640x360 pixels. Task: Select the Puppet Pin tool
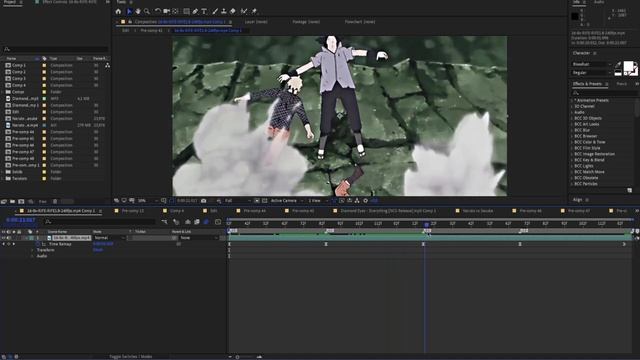[x=254, y=11]
